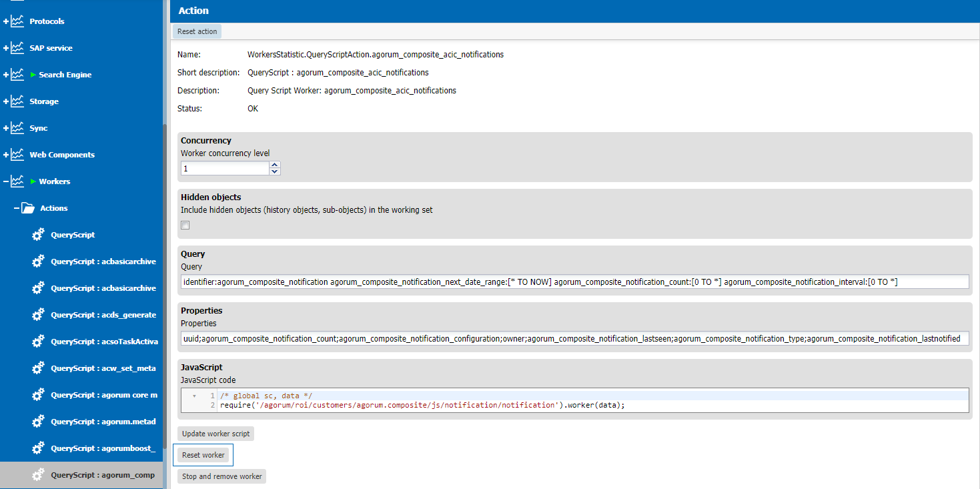
Task: Collapse the Workers tree node
Action: [x=6, y=181]
